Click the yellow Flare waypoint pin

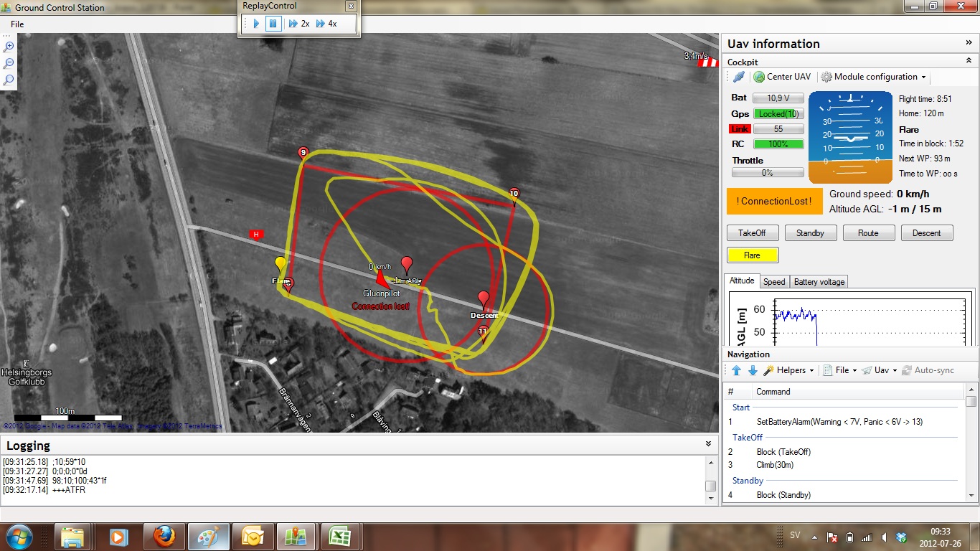coord(281,266)
